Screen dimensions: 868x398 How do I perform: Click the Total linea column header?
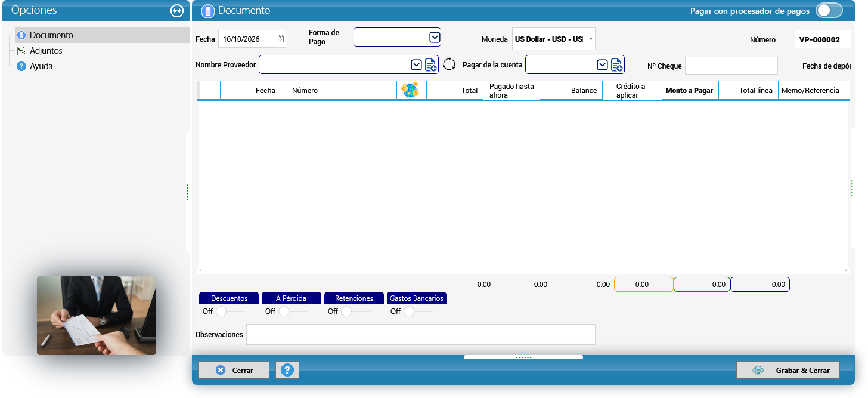click(x=749, y=91)
